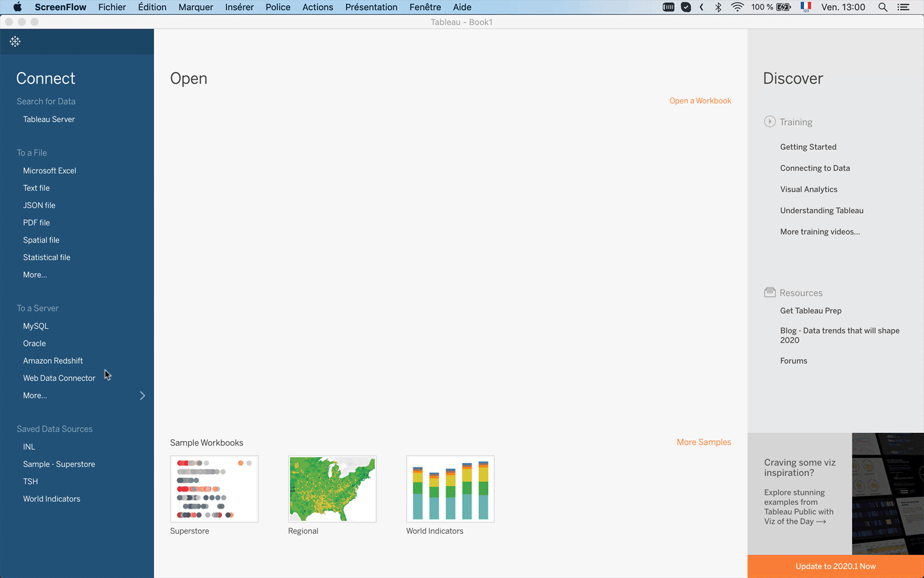The width and height of the screenshot is (924, 578).
Task: Connect to Amazon Redshift
Action: click(53, 361)
